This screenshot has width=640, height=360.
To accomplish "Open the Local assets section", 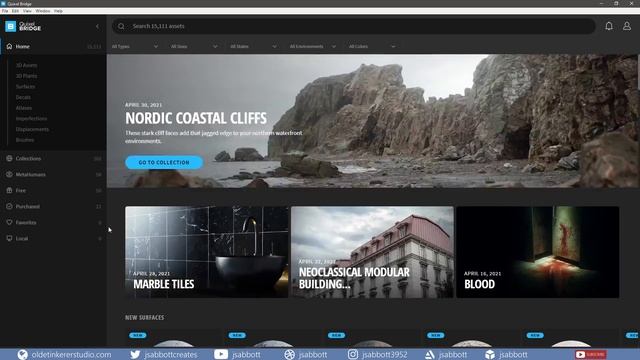I will point(53,238).
